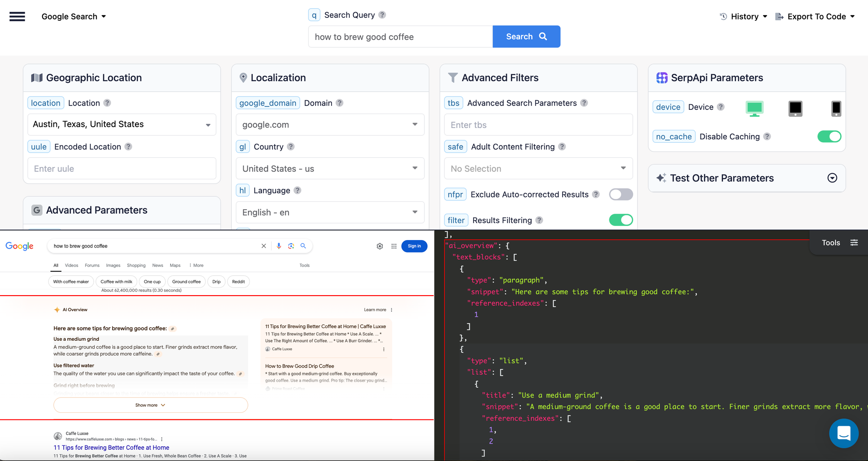Open the Country dropdown showing United States
Image resolution: width=868 pixels, height=461 pixels.
pos(330,168)
